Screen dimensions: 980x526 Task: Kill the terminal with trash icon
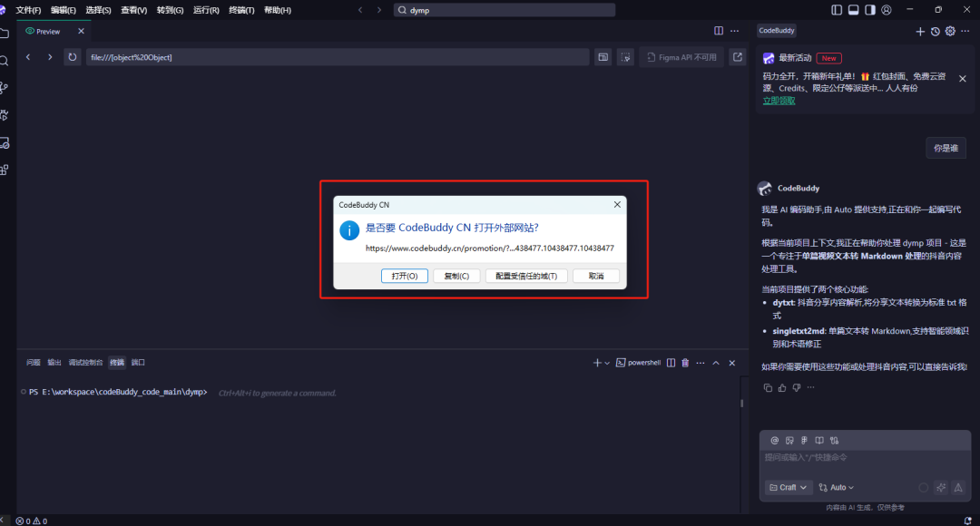685,363
